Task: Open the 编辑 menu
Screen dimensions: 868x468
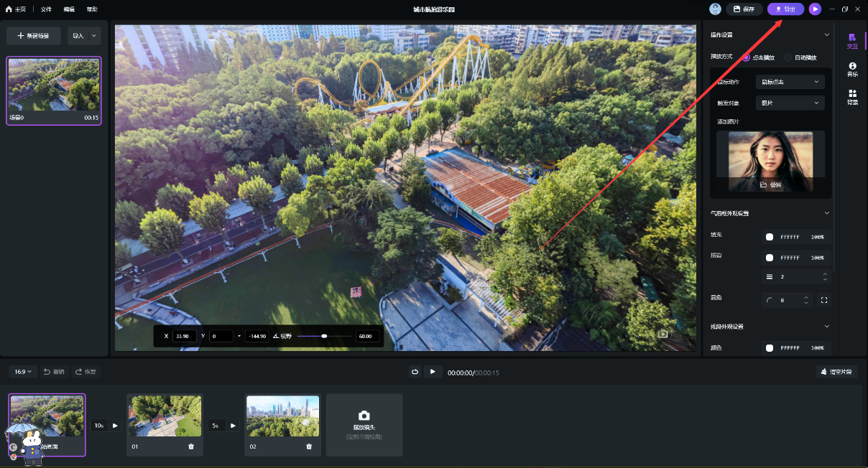Action: click(69, 9)
